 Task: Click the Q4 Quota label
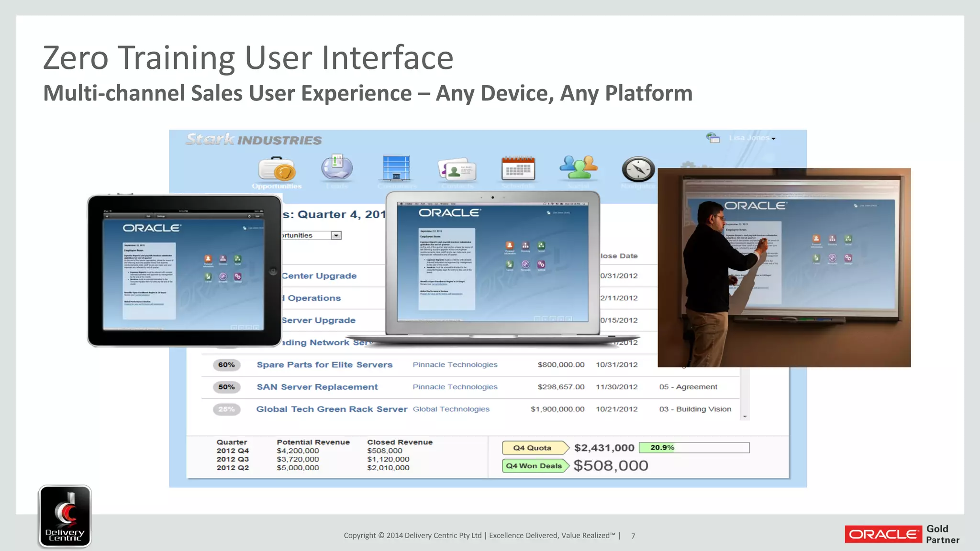(535, 448)
